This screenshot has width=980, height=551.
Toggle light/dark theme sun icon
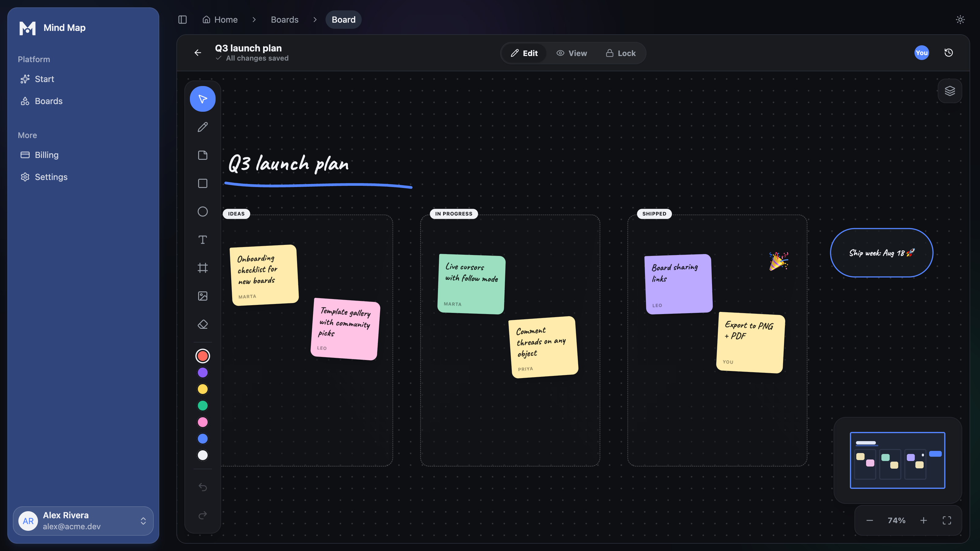tap(960, 19)
